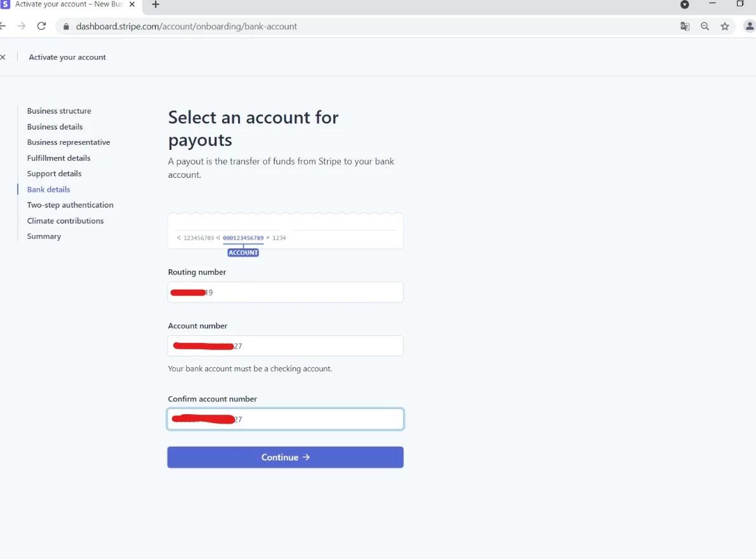756x559 pixels.
Task: Open Fulfillment details step
Action: pos(58,158)
